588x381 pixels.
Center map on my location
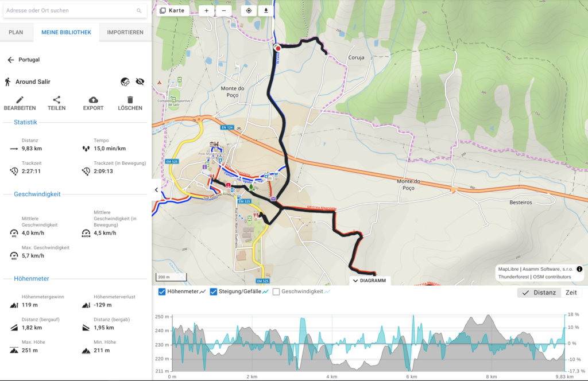click(x=249, y=11)
